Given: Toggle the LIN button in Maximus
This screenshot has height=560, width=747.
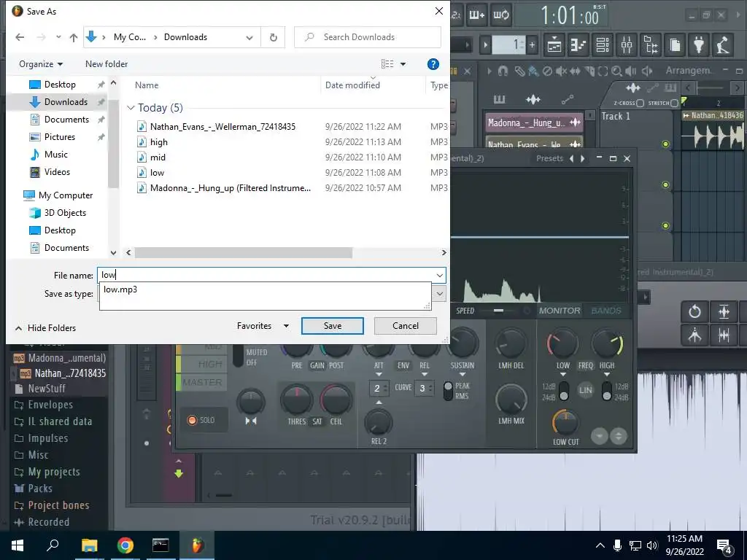Looking at the screenshot, I should (586, 390).
